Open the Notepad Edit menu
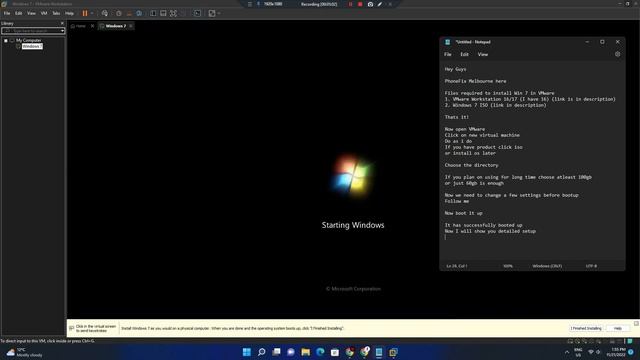The image size is (640, 360). (x=464, y=54)
